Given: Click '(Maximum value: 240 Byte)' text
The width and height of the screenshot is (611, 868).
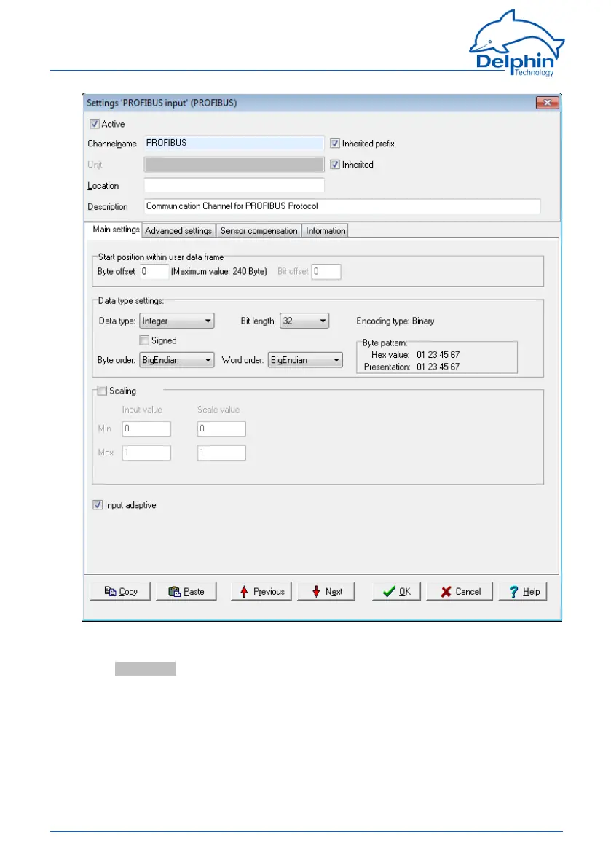Looking at the screenshot, I should tap(219, 271).
